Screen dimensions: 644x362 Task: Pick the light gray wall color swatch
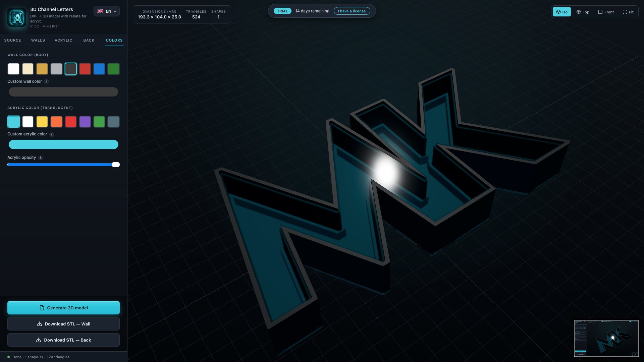click(x=56, y=69)
